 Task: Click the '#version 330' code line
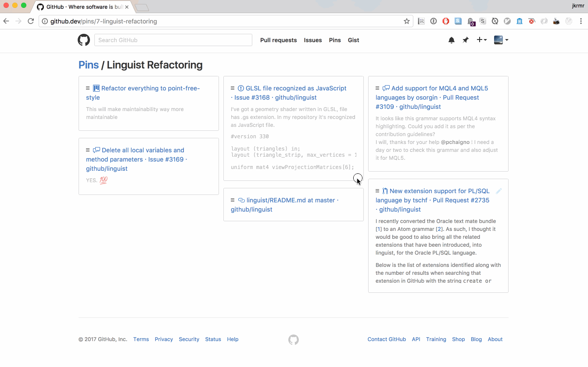point(250,137)
